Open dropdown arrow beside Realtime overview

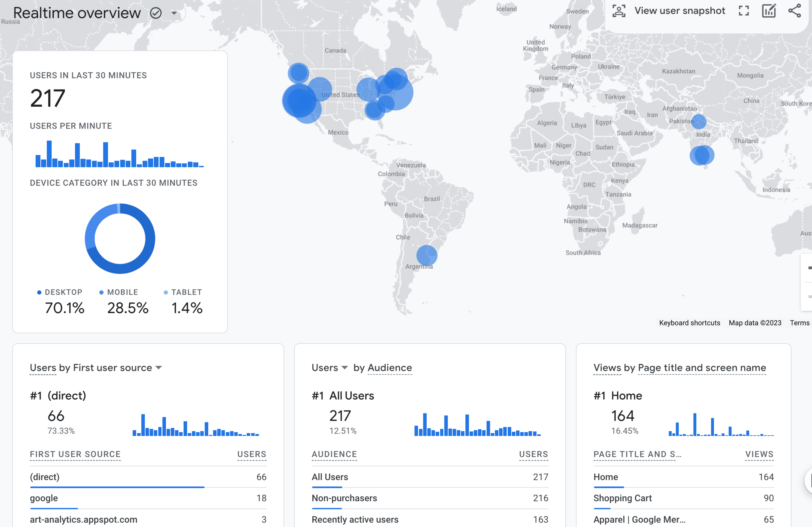[174, 13]
